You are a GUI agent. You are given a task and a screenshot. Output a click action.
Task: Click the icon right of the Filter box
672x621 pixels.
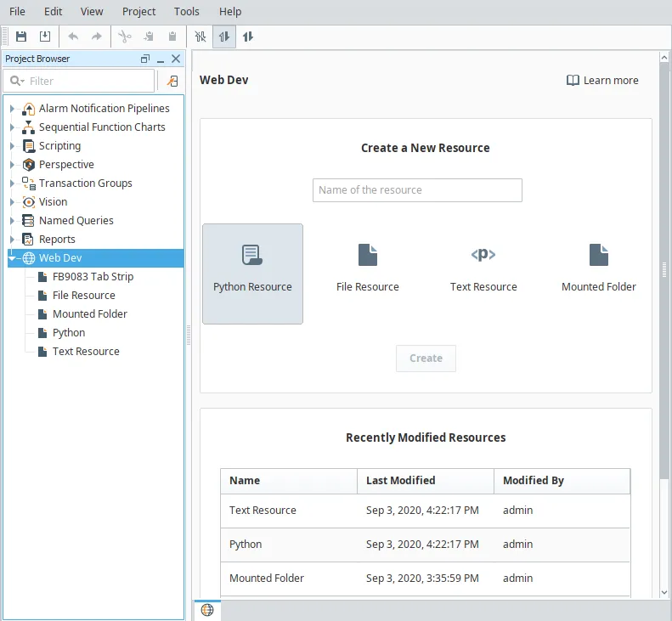(172, 81)
